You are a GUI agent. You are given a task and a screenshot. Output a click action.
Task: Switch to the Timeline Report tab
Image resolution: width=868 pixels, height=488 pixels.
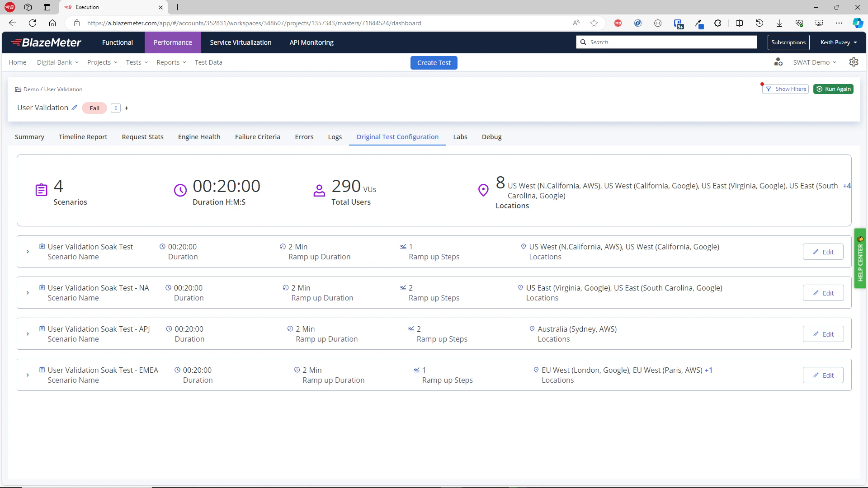(x=83, y=137)
